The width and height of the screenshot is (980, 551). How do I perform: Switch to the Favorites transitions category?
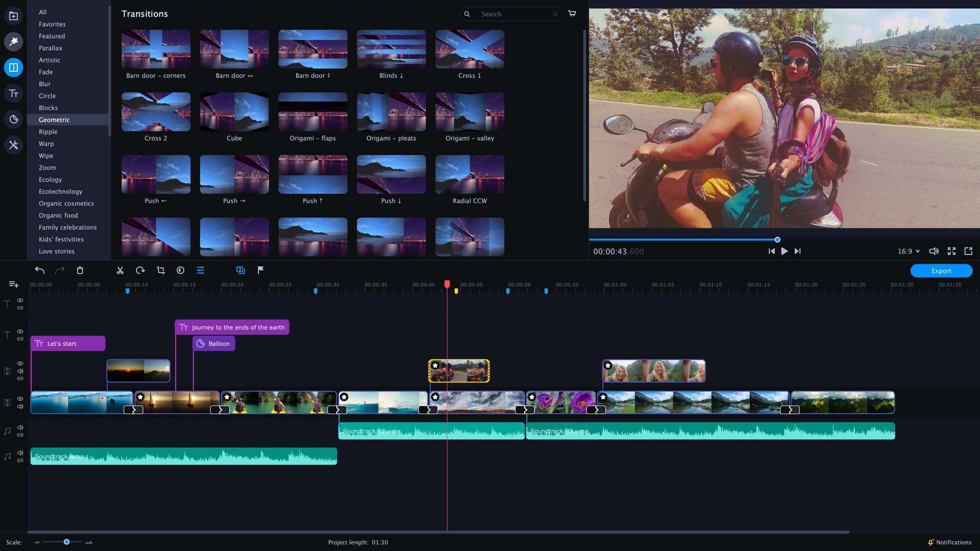(x=53, y=24)
